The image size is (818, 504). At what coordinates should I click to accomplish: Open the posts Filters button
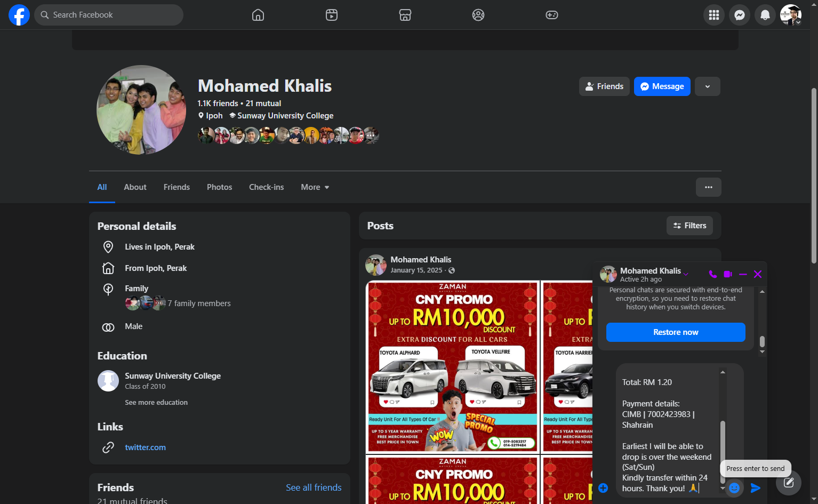coord(689,226)
